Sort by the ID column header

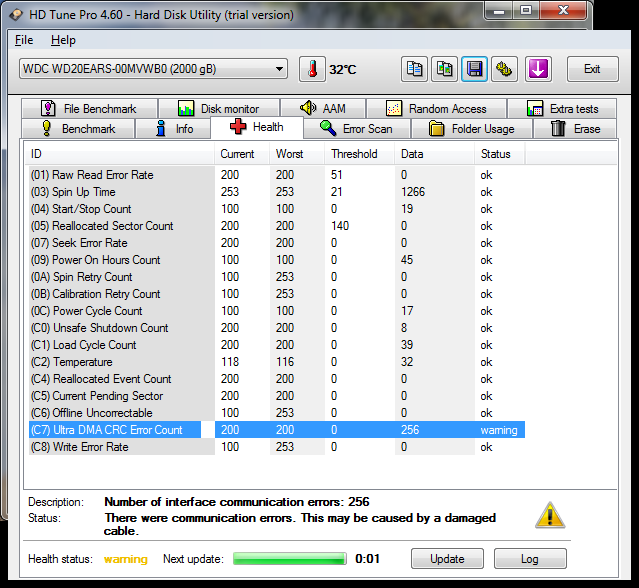[119, 154]
